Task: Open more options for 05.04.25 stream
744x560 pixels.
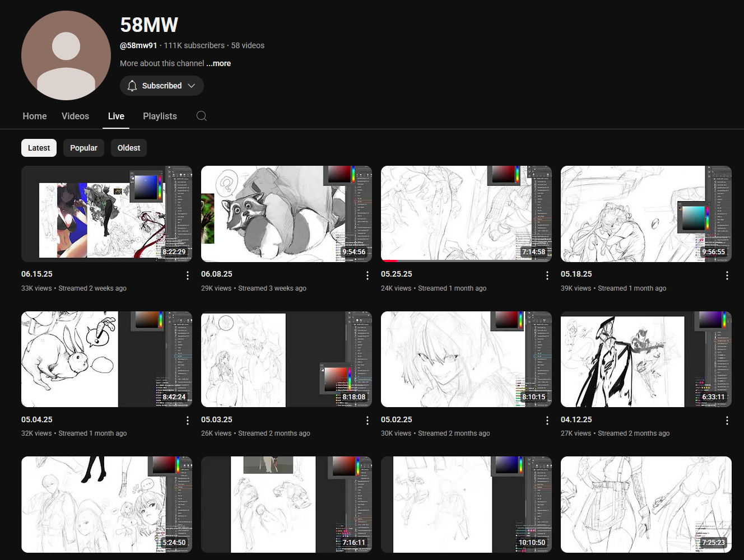Action: point(188,421)
